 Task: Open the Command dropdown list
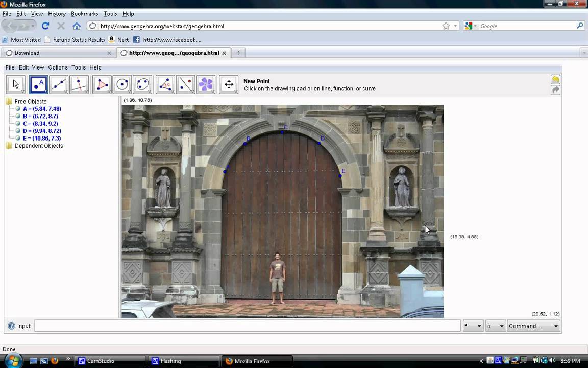pyautogui.click(x=533, y=326)
